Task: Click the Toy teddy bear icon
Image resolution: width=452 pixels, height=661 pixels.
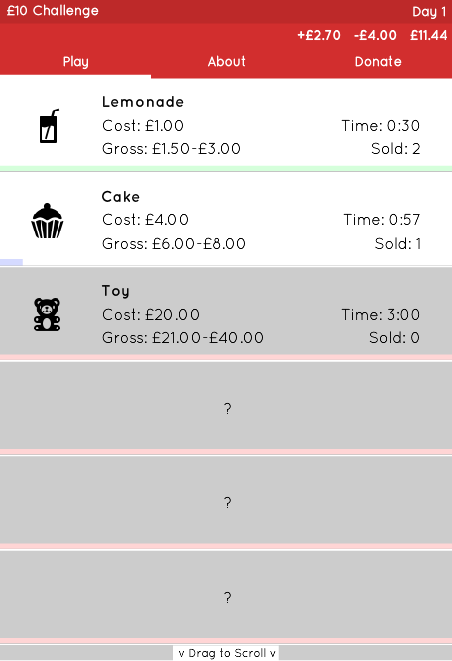Action: [47, 314]
